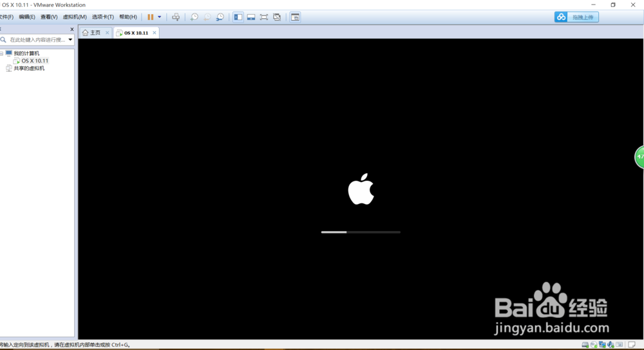Open the 查看(V) menu

[x=49, y=17]
